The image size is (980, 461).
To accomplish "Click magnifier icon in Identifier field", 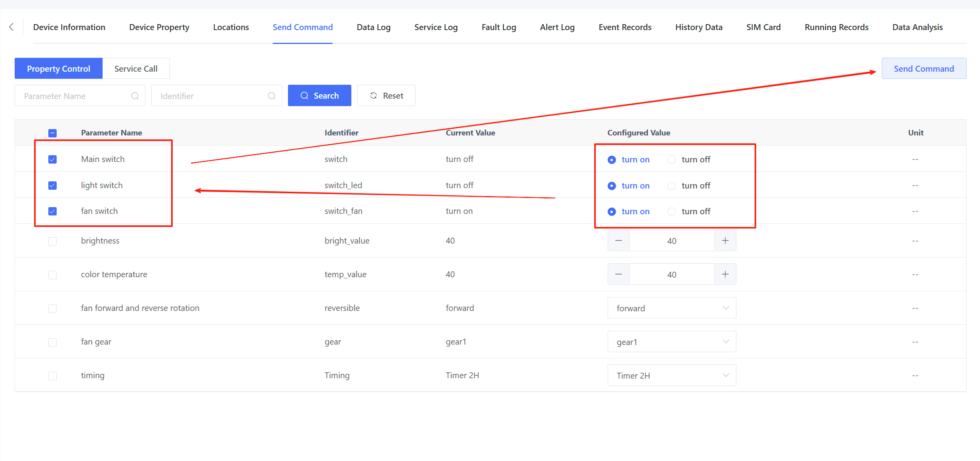I will click(x=271, y=96).
